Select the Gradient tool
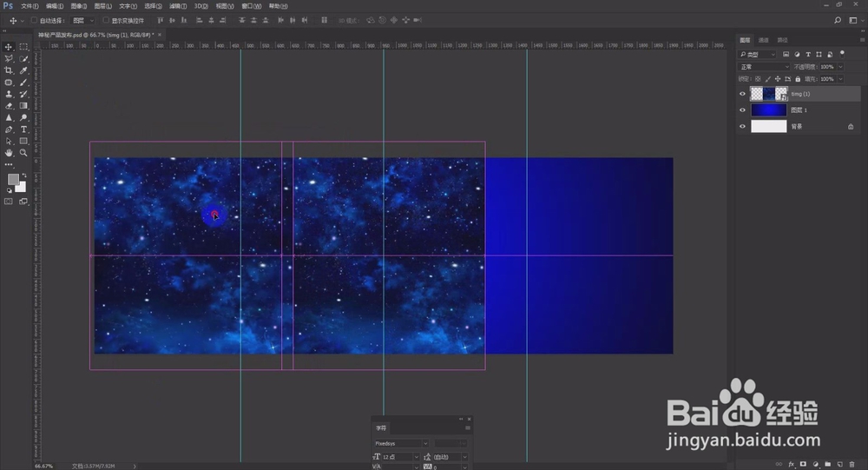The image size is (868, 470). click(x=23, y=106)
